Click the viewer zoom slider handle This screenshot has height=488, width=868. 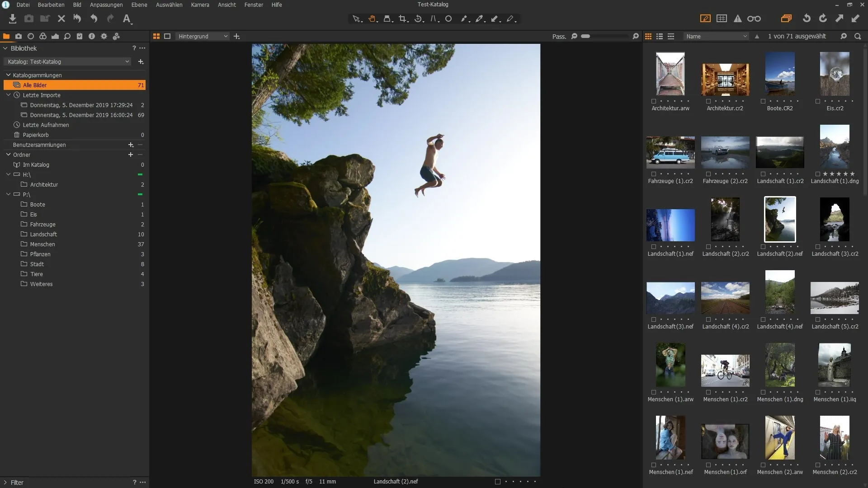585,36
